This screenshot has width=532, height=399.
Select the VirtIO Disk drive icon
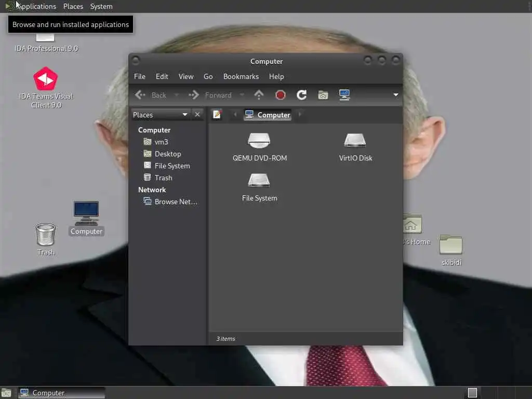(355, 140)
